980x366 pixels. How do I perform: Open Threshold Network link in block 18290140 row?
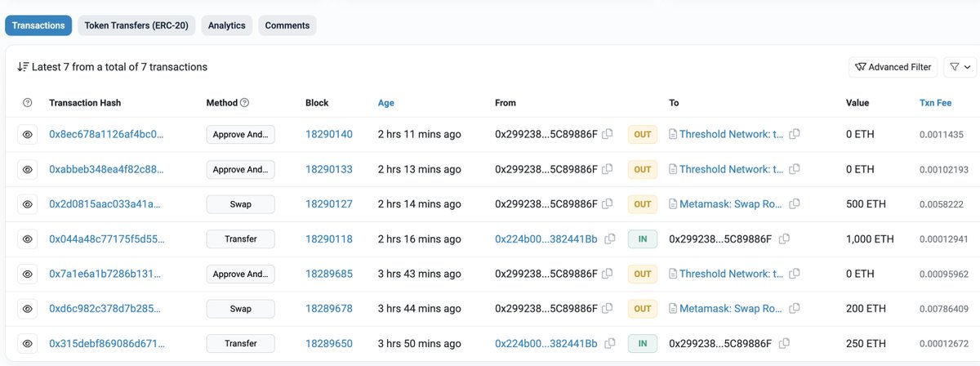click(x=731, y=134)
